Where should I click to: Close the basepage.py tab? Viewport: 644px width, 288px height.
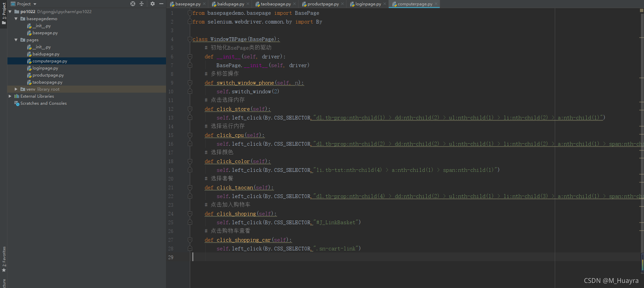204,4
